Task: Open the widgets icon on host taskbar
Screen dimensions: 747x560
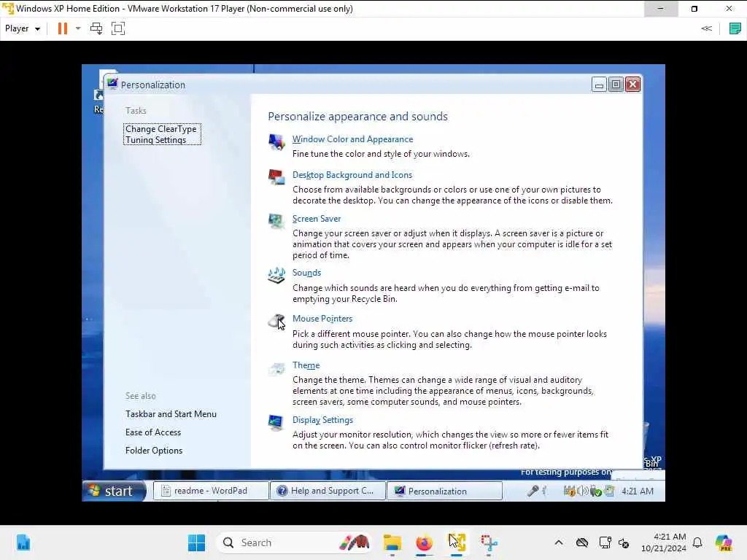Action: [x=23, y=542]
